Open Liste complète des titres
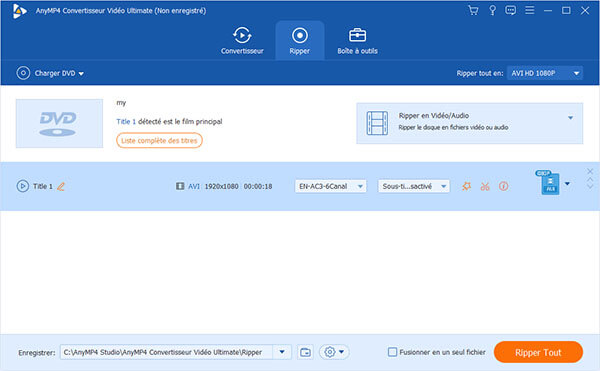The image size is (600, 371). 159,140
